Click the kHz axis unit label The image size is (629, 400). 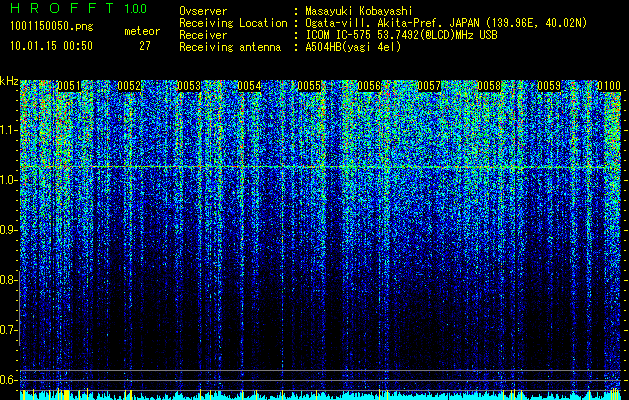point(9,81)
